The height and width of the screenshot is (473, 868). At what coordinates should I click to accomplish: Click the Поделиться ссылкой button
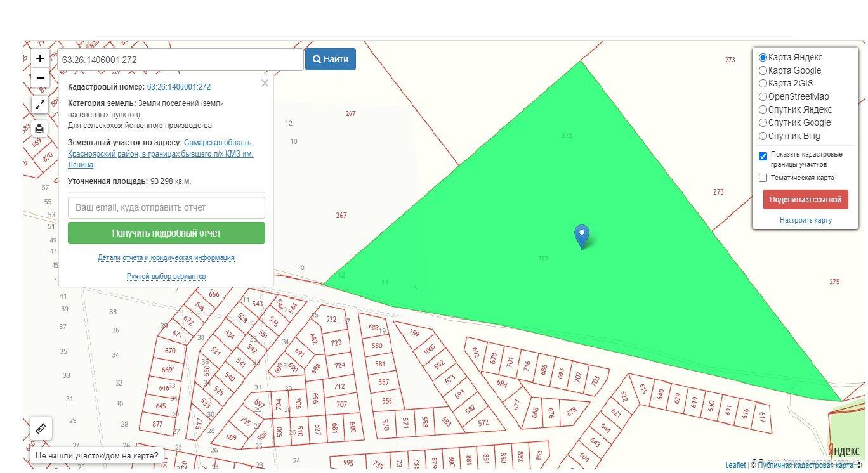point(805,199)
